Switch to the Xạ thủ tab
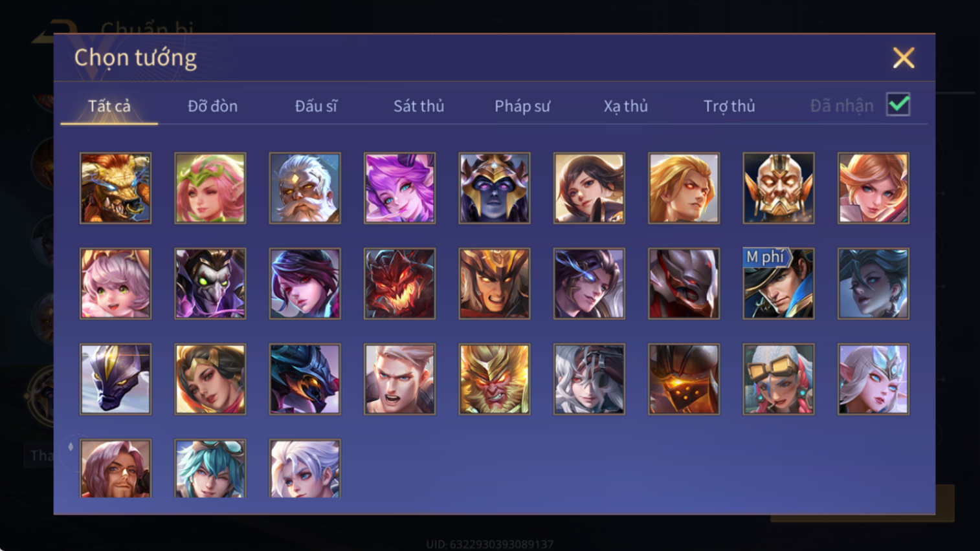Viewport: 980px width, 551px height. (626, 106)
